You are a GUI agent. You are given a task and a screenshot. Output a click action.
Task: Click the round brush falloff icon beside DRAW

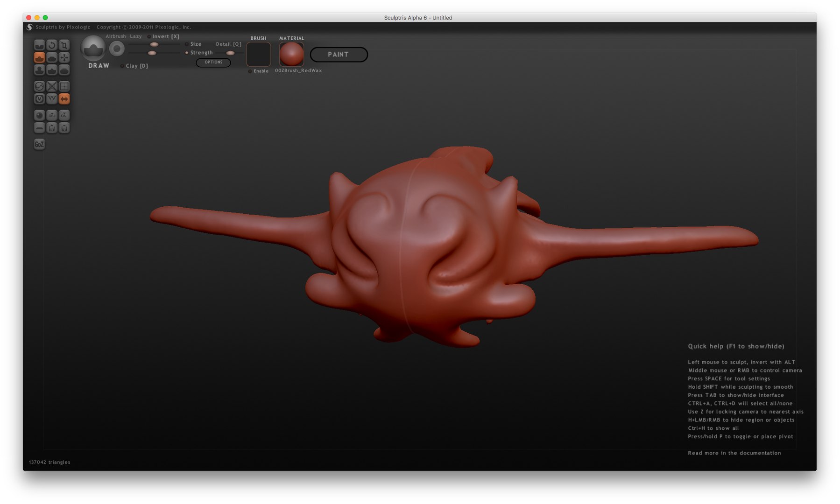coord(117,49)
